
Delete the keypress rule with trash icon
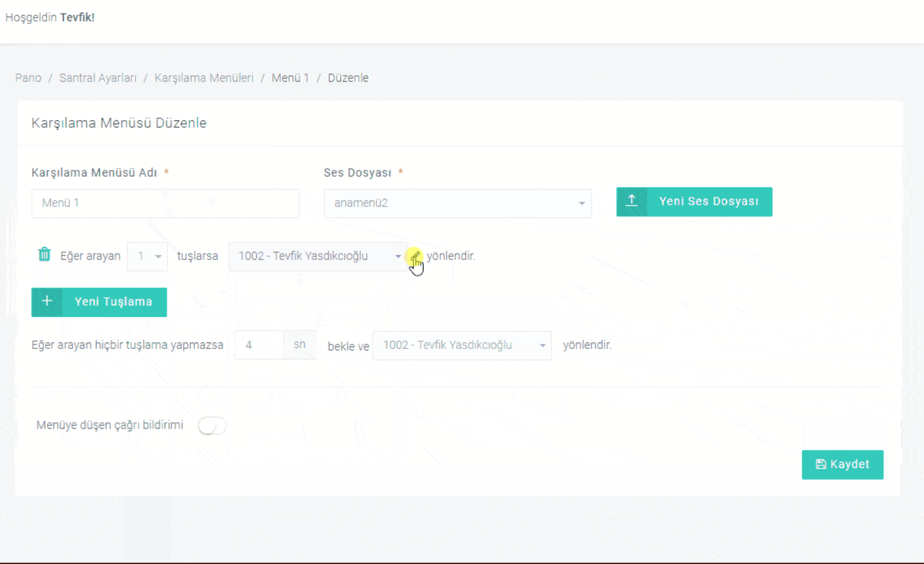[x=44, y=254]
